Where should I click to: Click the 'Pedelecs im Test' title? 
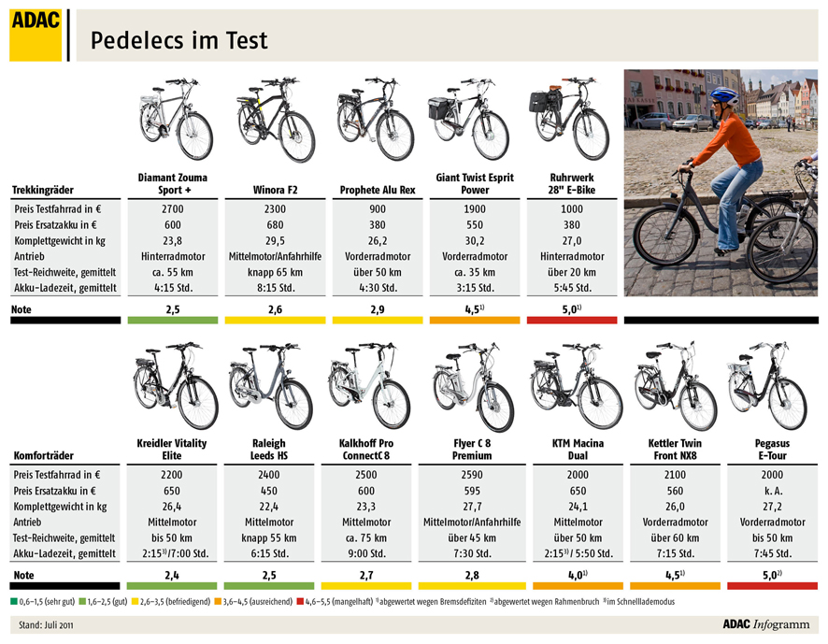click(x=178, y=40)
